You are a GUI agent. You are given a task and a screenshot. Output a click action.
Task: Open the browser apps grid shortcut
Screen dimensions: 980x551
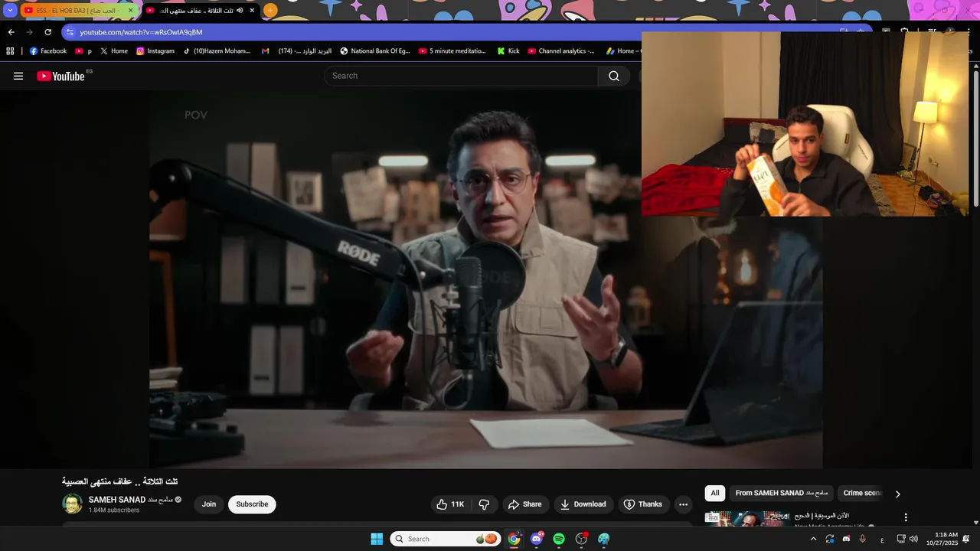tap(10, 51)
